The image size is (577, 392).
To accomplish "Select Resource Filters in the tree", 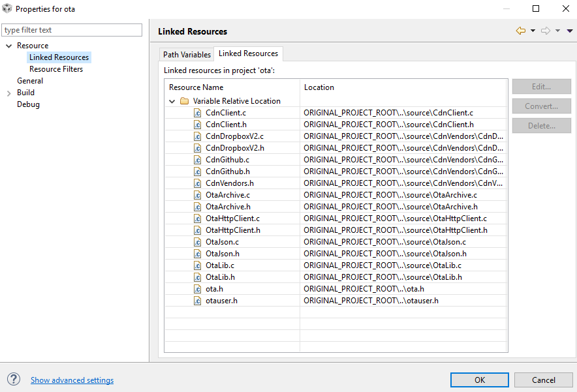I will pyautogui.click(x=56, y=69).
